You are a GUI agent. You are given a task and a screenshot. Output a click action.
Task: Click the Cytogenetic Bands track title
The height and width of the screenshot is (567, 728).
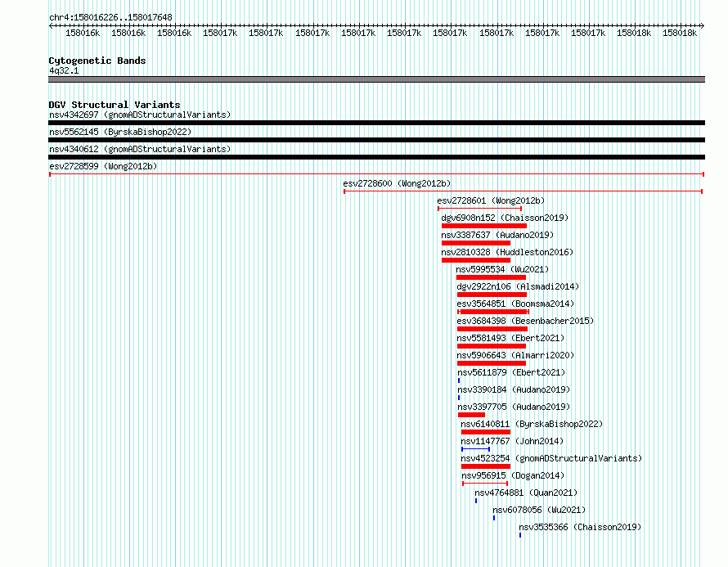pyautogui.click(x=97, y=61)
